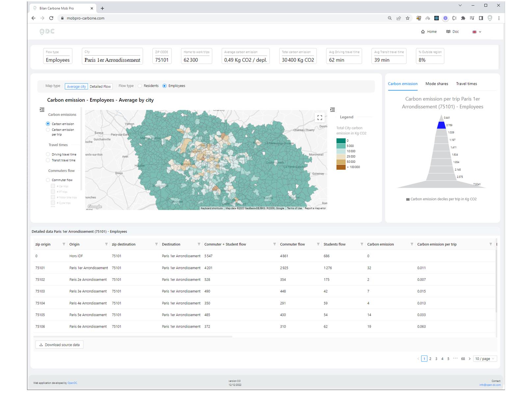Close the Bilan Carbone Mob Pro tab
Image resolution: width=532 pixels, height=393 pixels.
point(92,8)
